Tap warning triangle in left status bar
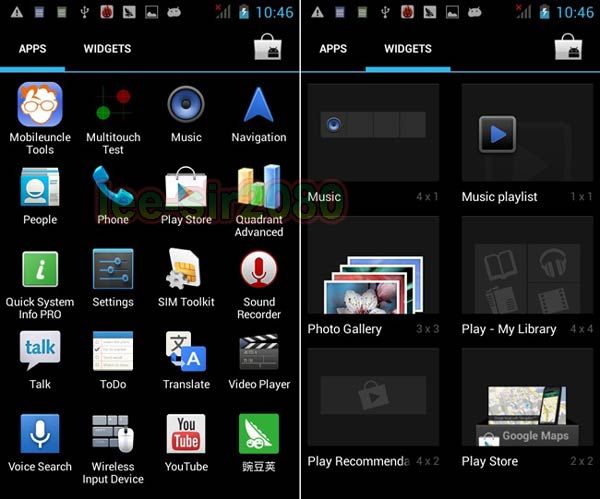 point(17,13)
